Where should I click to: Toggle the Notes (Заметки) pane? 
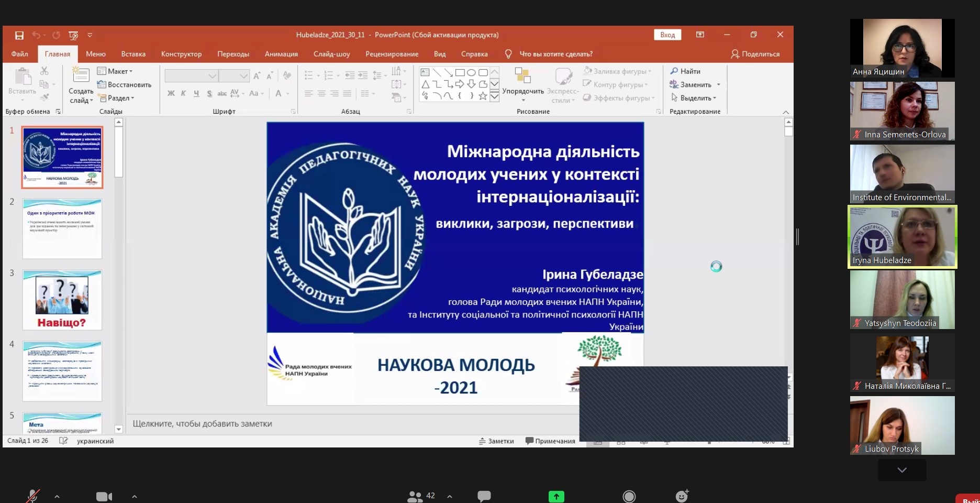tap(496, 441)
